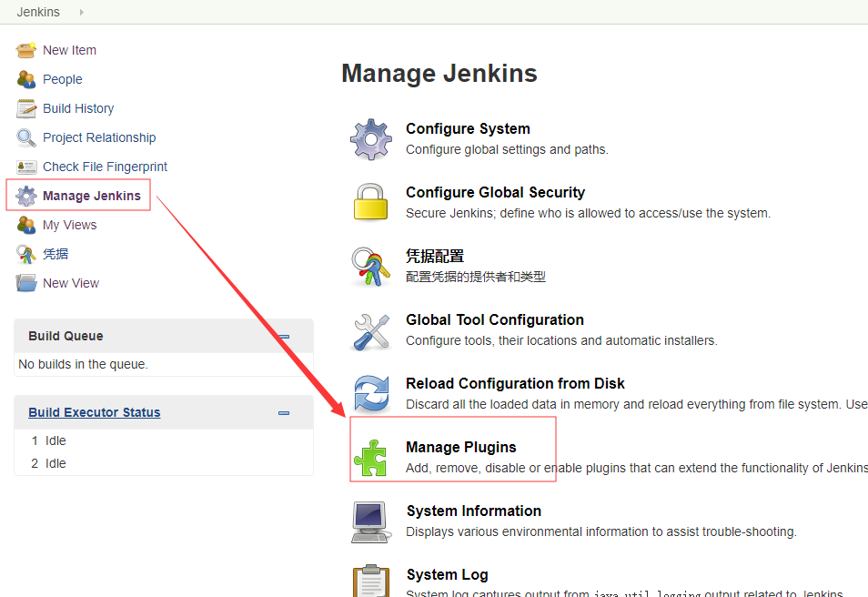Click the Manage Plugins puzzle piece icon
The width and height of the screenshot is (868, 597).
tap(371, 458)
